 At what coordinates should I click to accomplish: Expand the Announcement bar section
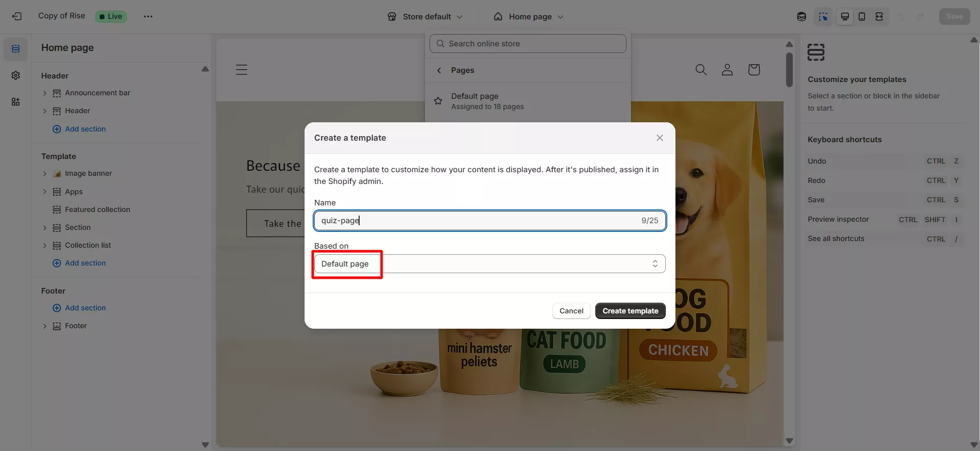coord(45,93)
